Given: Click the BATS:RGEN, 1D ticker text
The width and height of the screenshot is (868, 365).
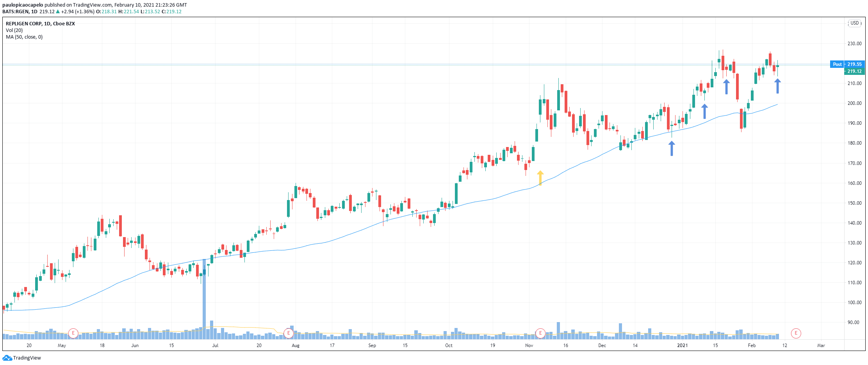Looking at the screenshot, I should (20, 12).
